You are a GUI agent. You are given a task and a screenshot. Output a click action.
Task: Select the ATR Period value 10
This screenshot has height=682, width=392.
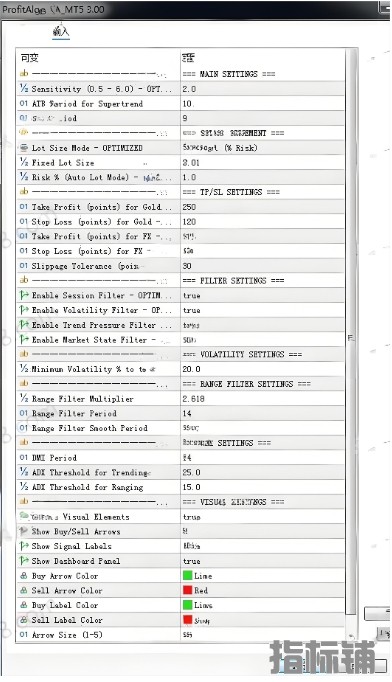point(188,104)
